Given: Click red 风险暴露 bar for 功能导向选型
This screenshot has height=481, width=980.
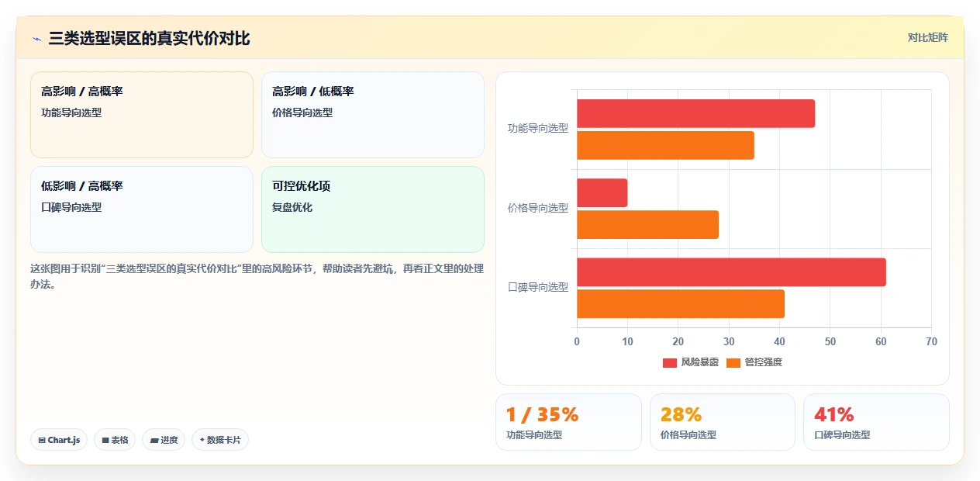Looking at the screenshot, I should [695, 113].
